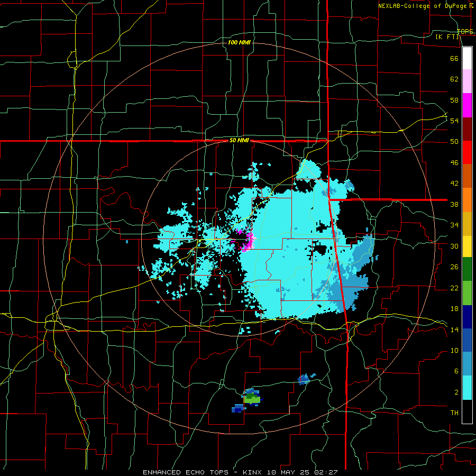Click the legend value '62'

(454, 79)
